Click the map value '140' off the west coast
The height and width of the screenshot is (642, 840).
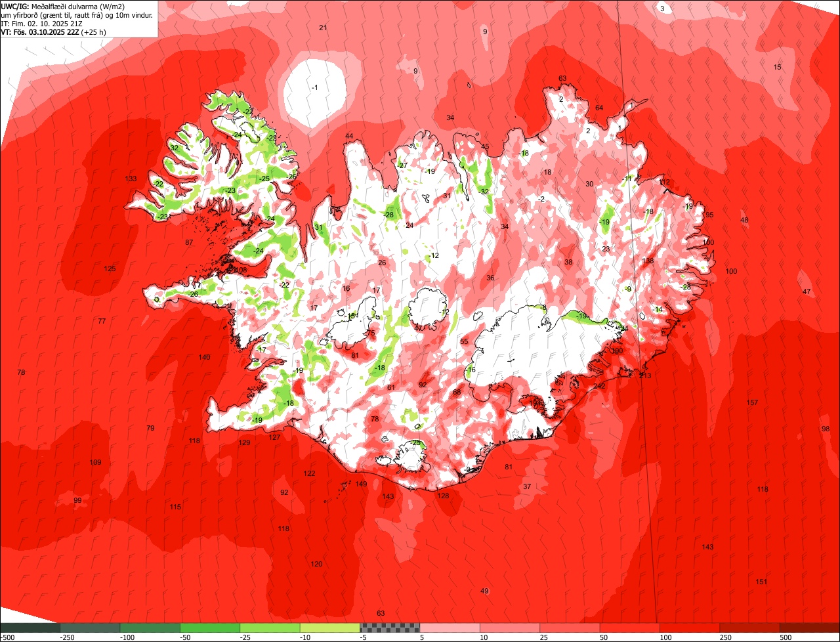(205, 357)
